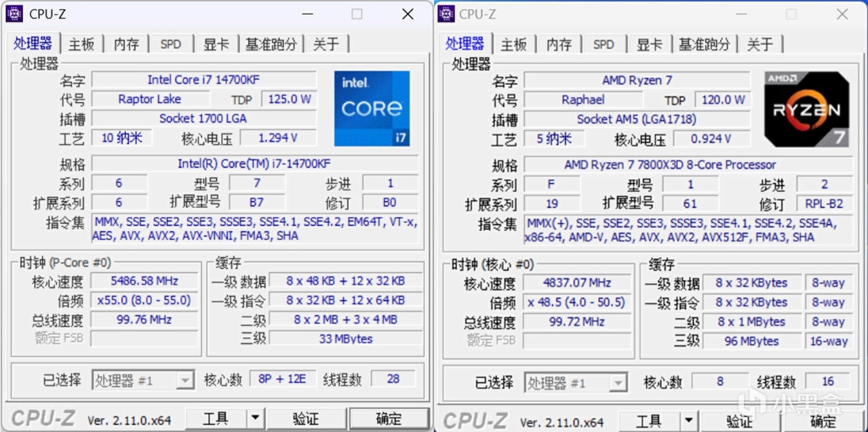Open 关于 tab in left CPU-Z window
Image resolution: width=868 pixels, height=432 pixels.
point(326,44)
